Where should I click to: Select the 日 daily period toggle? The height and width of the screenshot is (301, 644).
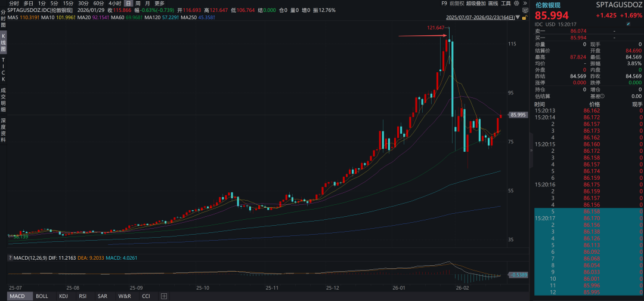click(x=127, y=4)
